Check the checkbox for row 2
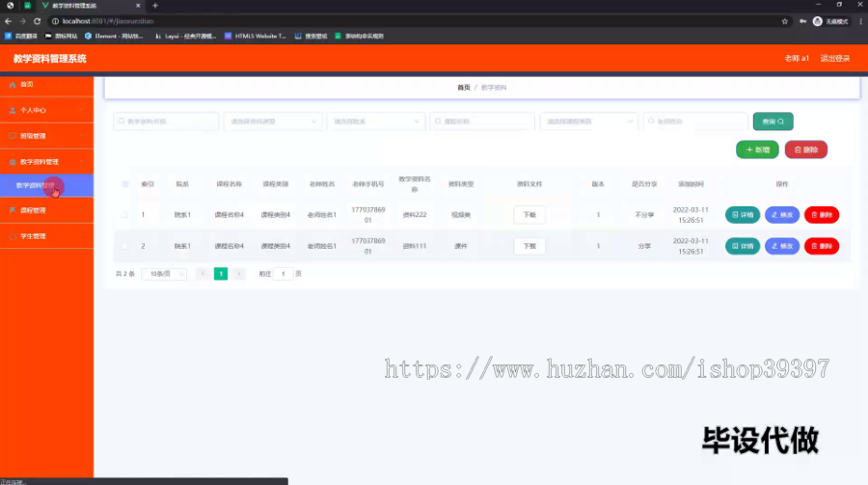The width and height of the screenshot is (868, 485). click(x=125, y=246)
